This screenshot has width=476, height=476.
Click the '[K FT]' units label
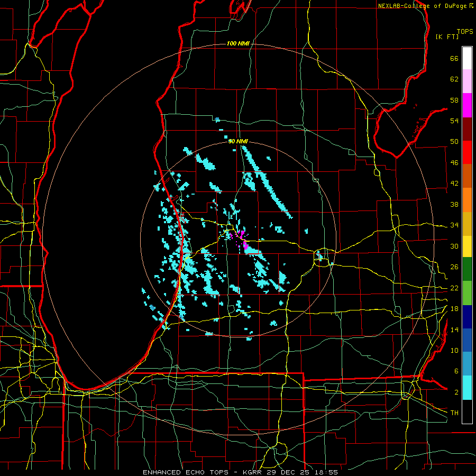click(x=447, y=36)
